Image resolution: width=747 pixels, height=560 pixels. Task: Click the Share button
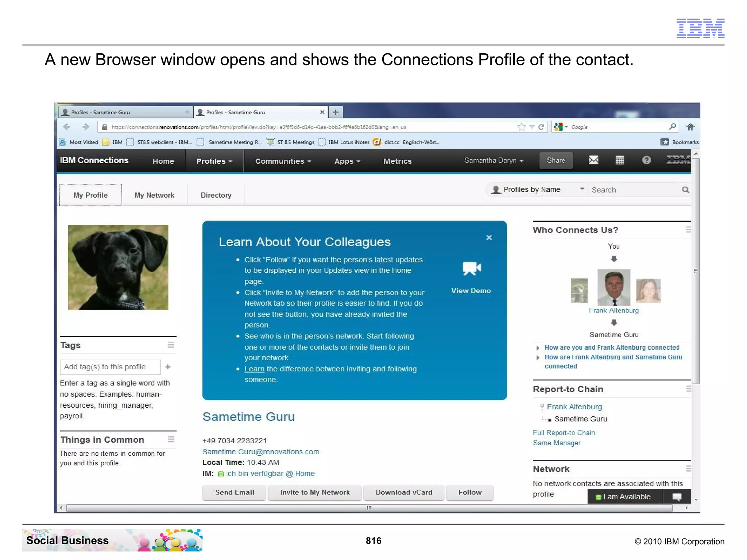click(x=556, y=160)
